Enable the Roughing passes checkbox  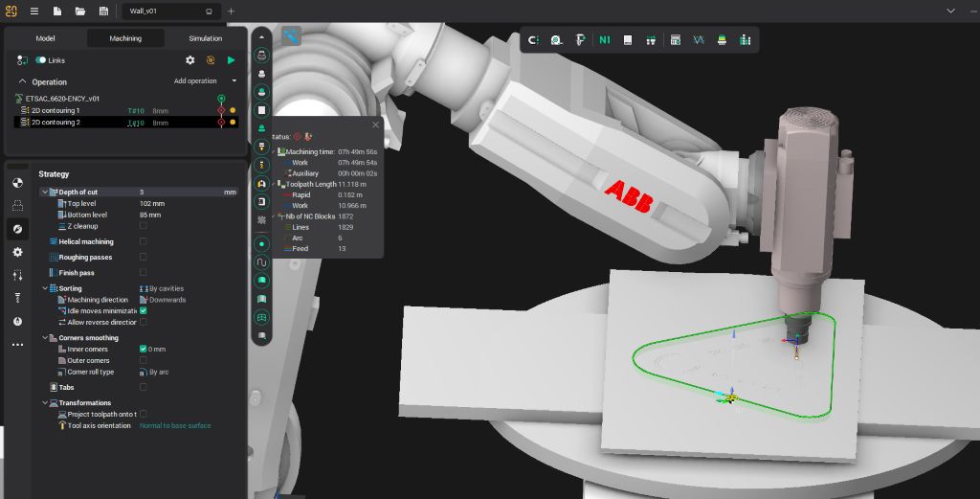pyautogui.click(x=144, y=257)
